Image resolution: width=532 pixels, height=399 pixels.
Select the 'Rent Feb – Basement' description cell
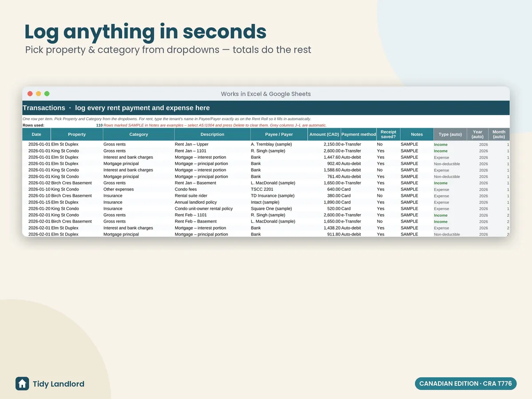click(x=212, y=221)
